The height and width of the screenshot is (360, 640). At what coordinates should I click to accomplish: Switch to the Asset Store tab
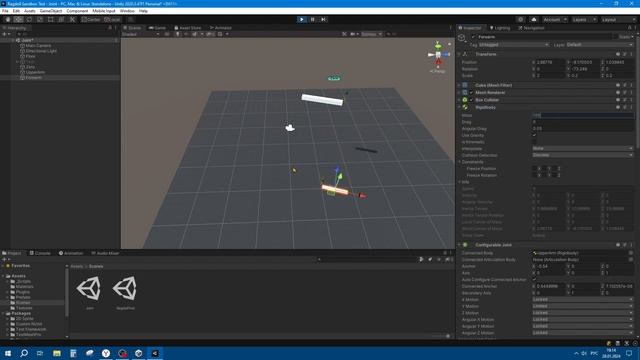click(188, 28)
